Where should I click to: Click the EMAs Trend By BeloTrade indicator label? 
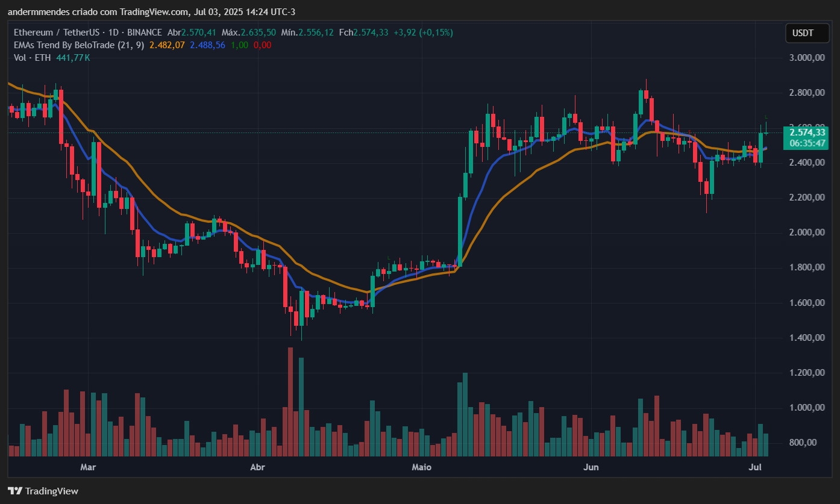(x=79, y=45)
